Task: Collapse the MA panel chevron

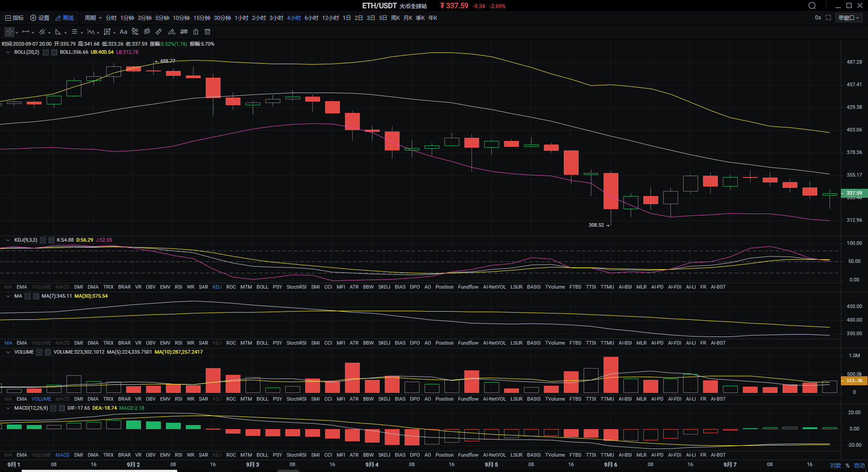Action: pyautogui.click(x=8, y=296)
